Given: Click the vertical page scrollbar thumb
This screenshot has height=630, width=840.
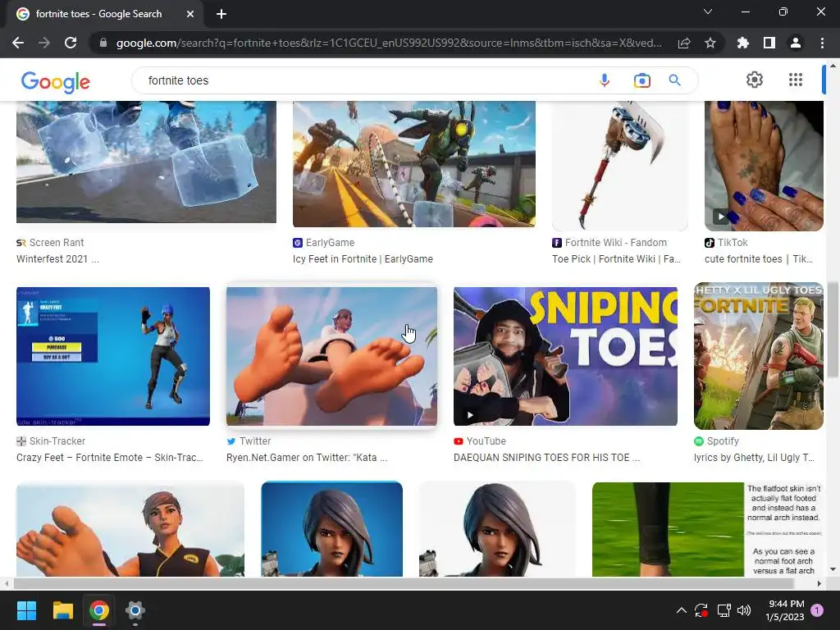Looking at the screenshot, I should coord(832,330).
